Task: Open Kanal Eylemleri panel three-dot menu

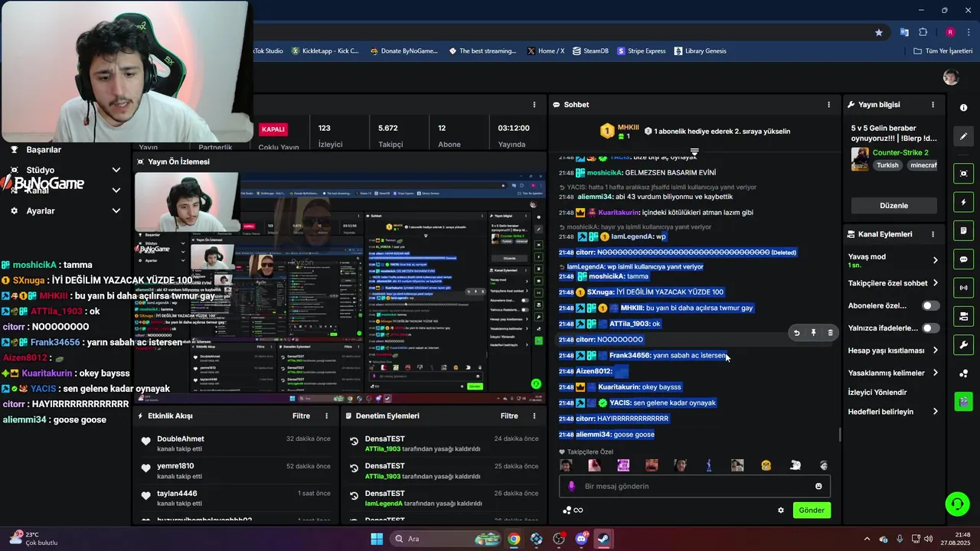Action: [x=933, y=234]
